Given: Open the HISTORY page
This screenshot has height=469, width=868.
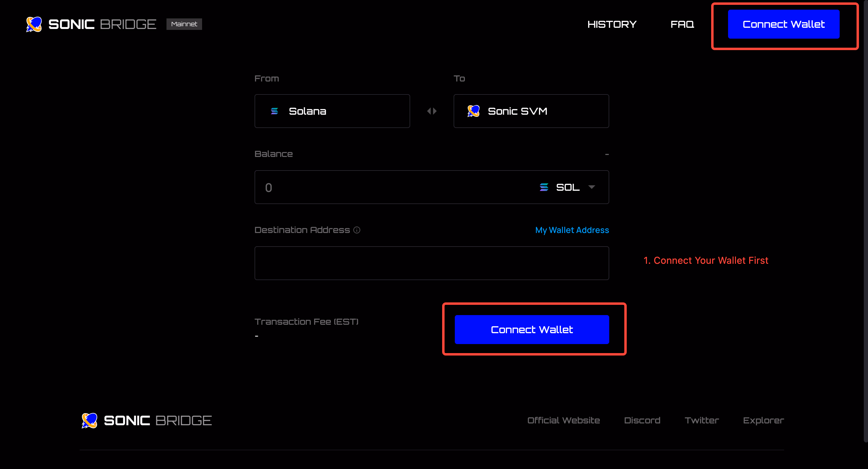Looking at the screenshot, I should coord(612,24).
